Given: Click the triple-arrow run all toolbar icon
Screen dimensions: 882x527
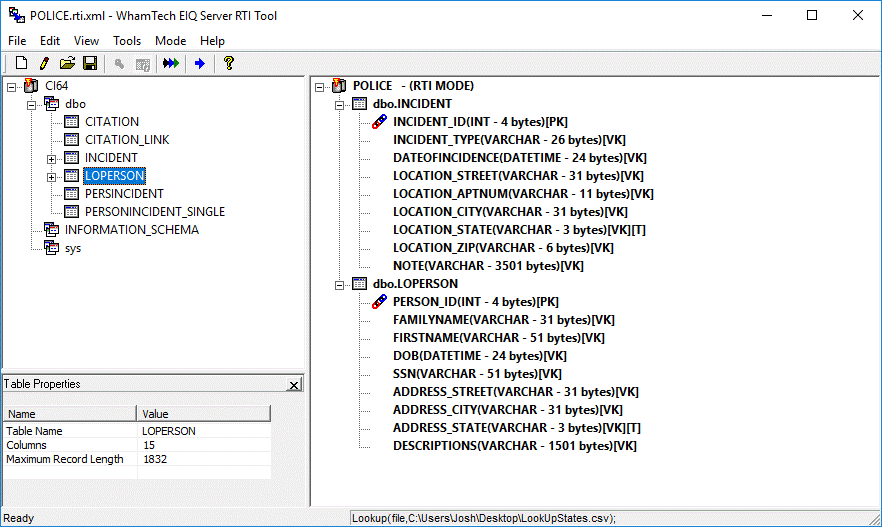Looking at the screenshot, I should pyautogui.click(x=171, y=63).
